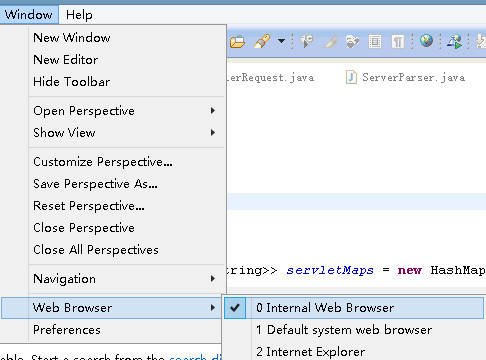Select 1 Default system web browser option
The height and width of the screenshot is (360, 486).
(354, 330)
